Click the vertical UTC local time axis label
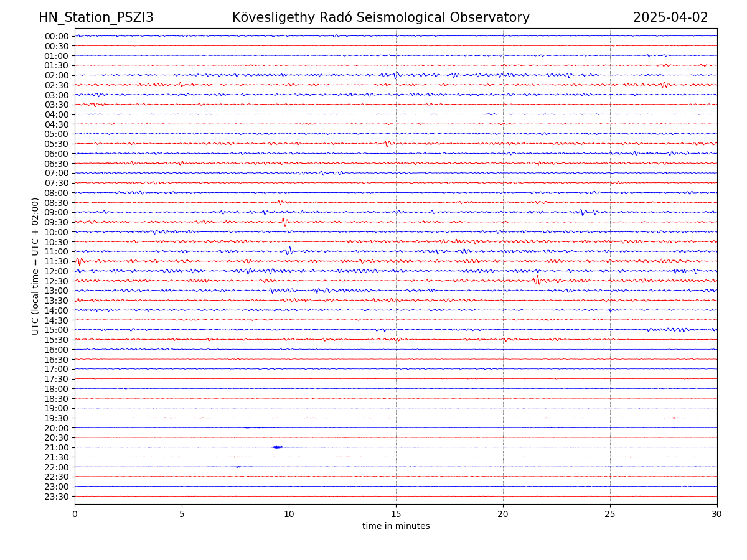Image resolution: width=747 pixels, height=560 pixels. [35, 266]
